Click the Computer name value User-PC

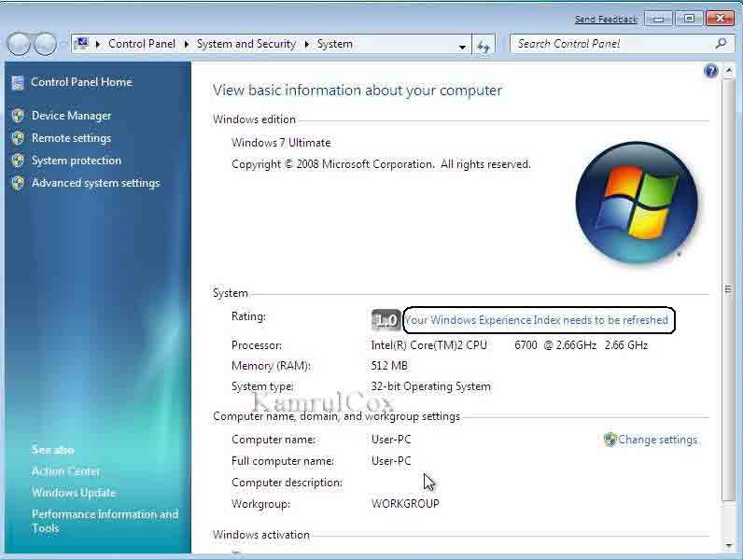391,440
